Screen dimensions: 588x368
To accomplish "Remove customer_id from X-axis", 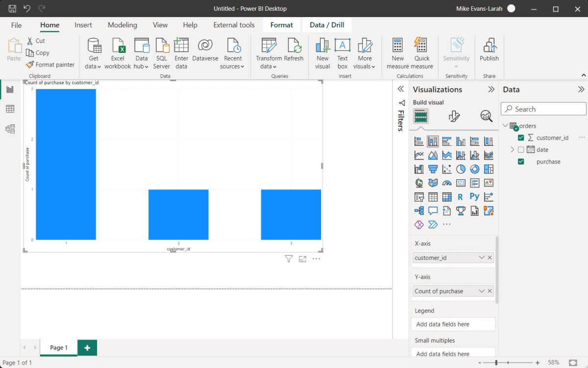I will click(x=490, y=257).
